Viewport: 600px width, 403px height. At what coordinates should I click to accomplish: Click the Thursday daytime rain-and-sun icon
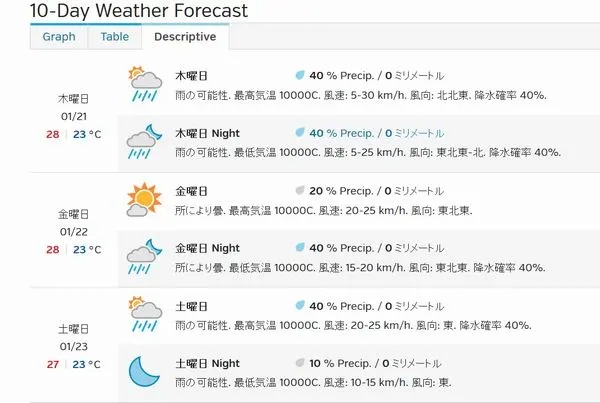point(145,84)
